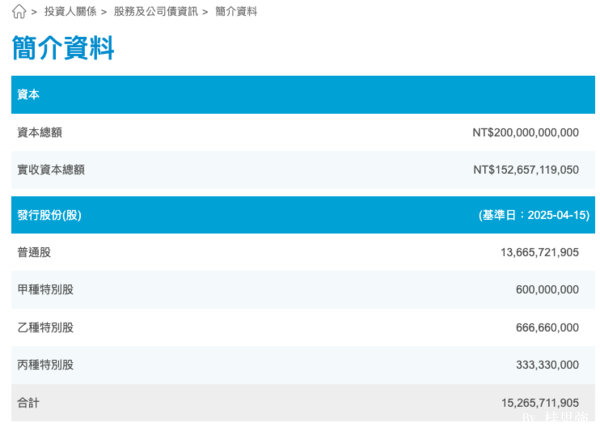Select the 甲種特別股 row label
This screenshot has width=600, height=429.
(x=45, y=290)
